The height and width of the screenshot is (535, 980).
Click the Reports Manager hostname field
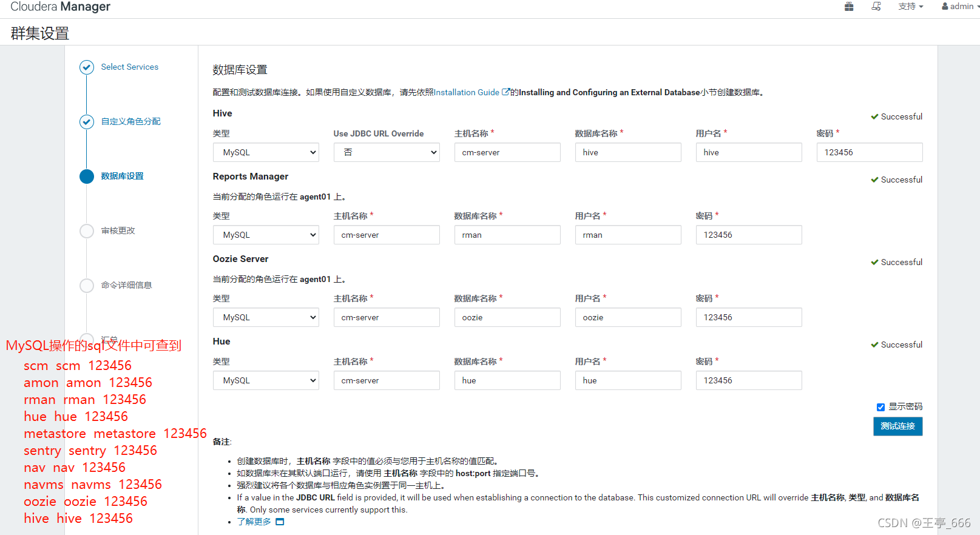tap(387, 235)
